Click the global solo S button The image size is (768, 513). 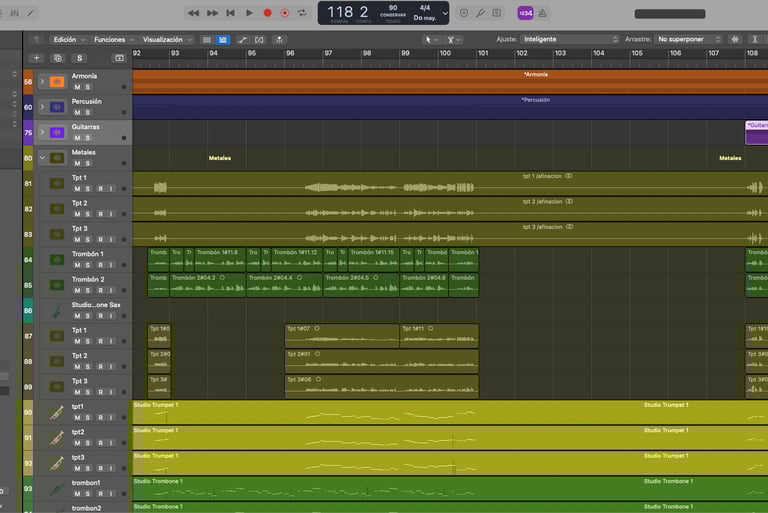tap(79, 58)
